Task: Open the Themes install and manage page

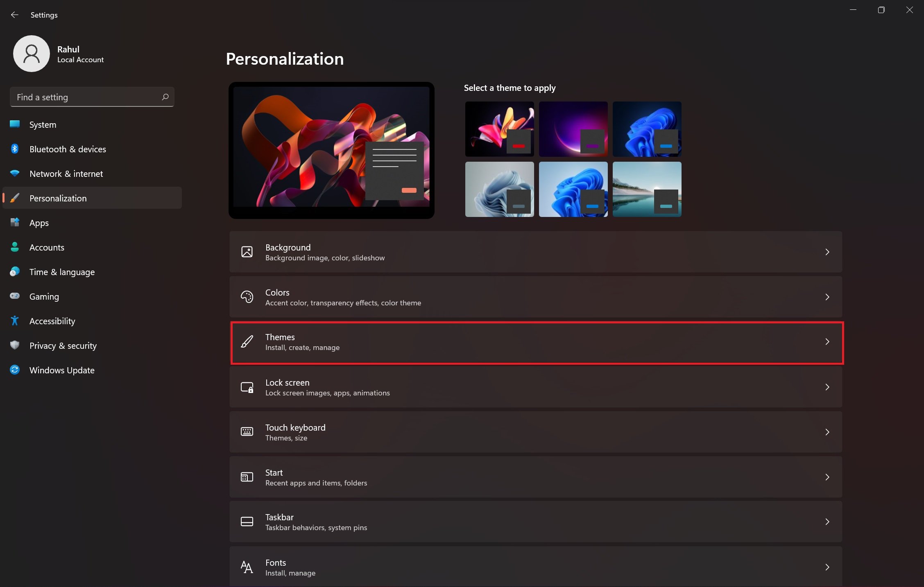Action: [535, 342]
